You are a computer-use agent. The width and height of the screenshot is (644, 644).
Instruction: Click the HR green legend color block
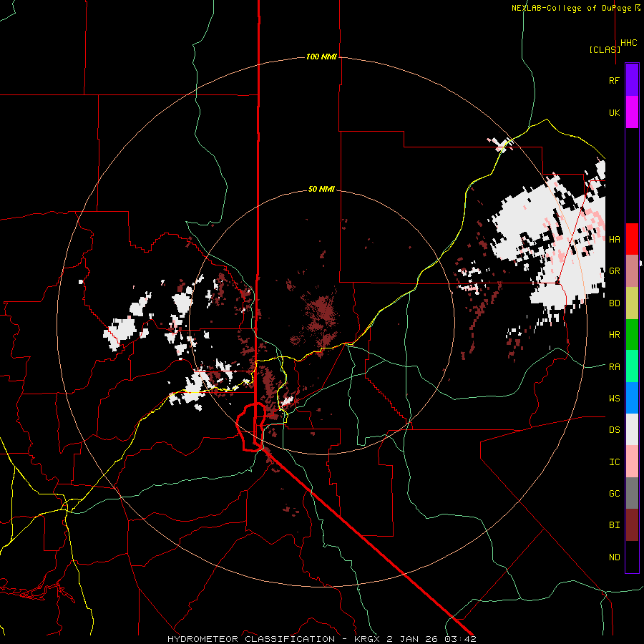coord(632,335)
